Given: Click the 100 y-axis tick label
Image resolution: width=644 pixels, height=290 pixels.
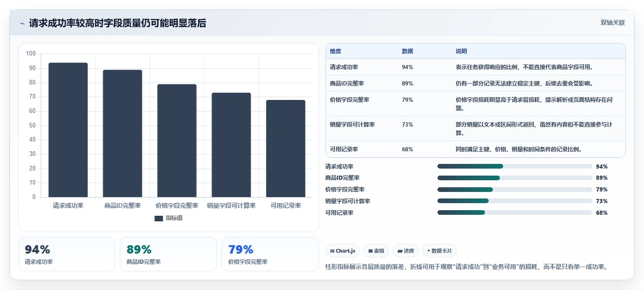Looking at the screenshot, I should pos(31,54).
